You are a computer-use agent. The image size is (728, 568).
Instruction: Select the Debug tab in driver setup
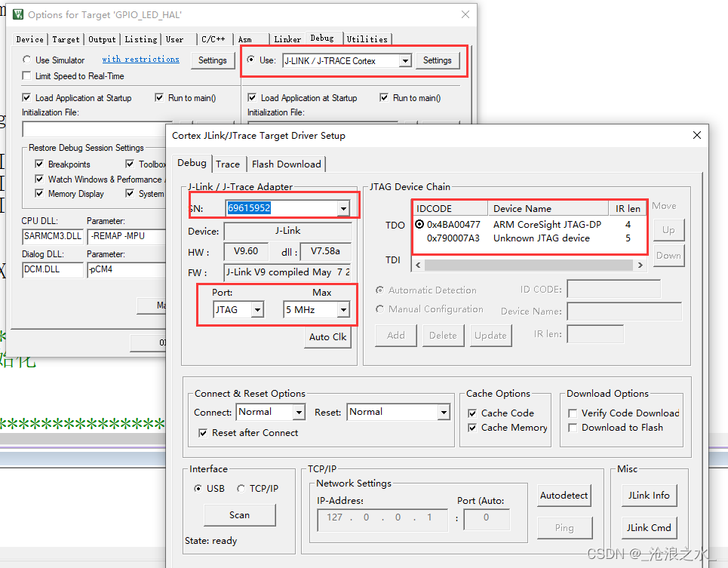(x=192, y=163)
